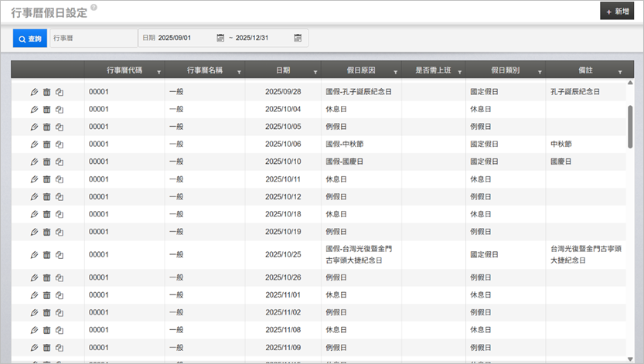Open calendar picker for start date
The width and height of the screenshot is (644, 364).
tap(220, 38)
